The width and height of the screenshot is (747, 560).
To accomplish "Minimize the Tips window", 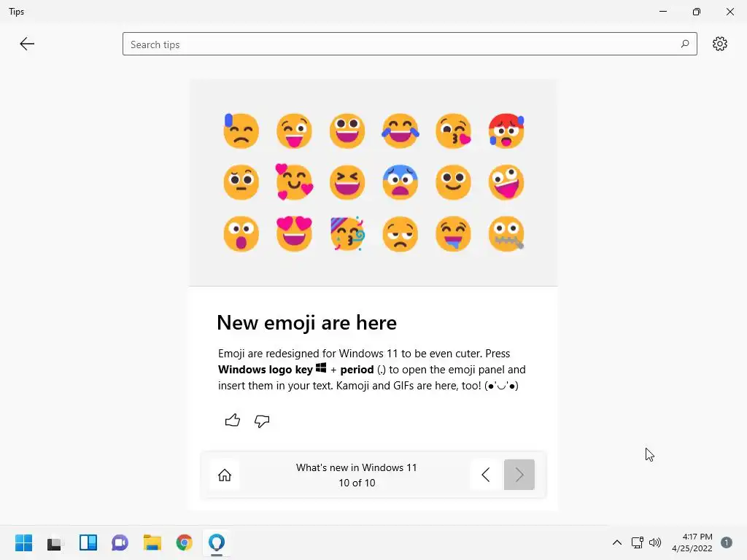I will tap(663, 12).
